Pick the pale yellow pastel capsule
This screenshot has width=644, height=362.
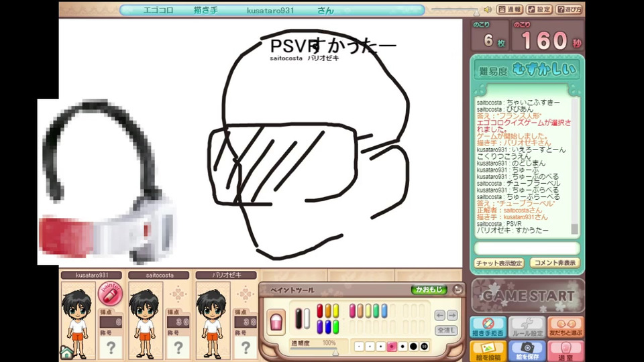click(x=368, y=310)
